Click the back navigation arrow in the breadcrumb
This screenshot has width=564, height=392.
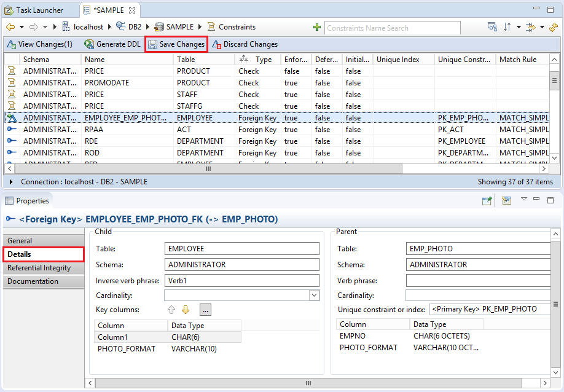(x=9, y=27)
